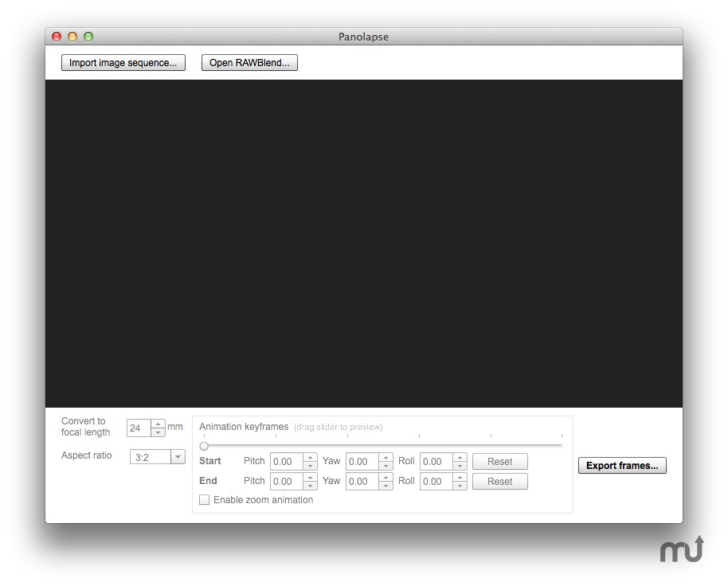
Task: Minimize the Panolapse window
Action: pos(72,37)
